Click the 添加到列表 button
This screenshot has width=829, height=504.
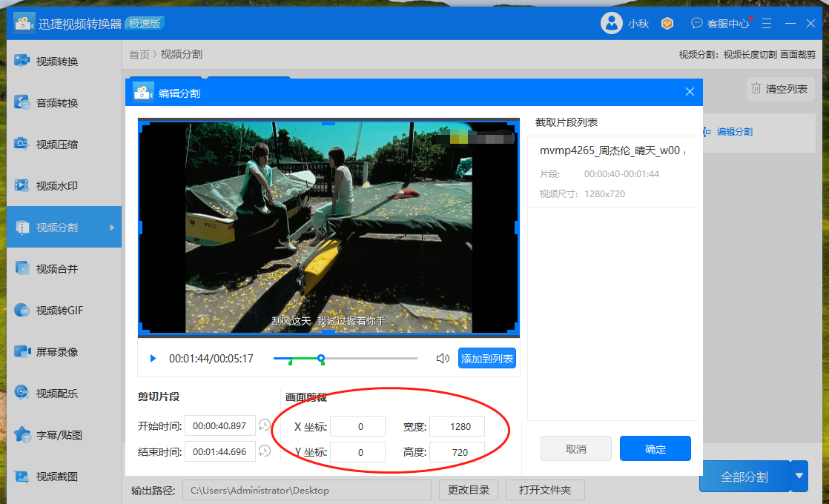487,358
